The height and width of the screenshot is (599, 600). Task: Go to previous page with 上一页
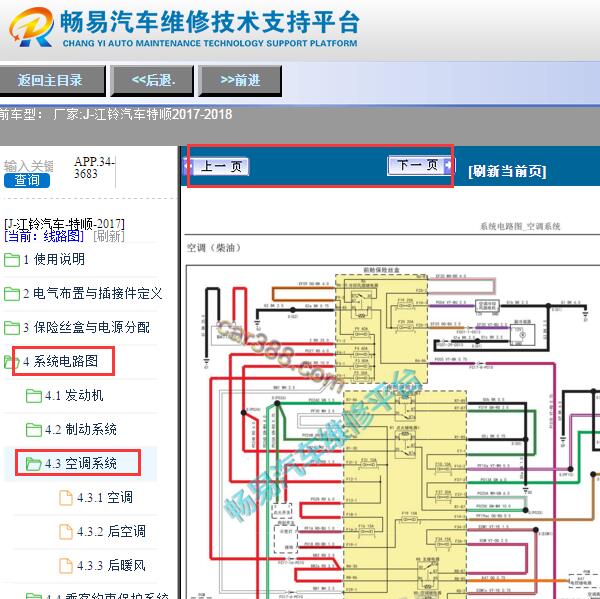[216, 166]
